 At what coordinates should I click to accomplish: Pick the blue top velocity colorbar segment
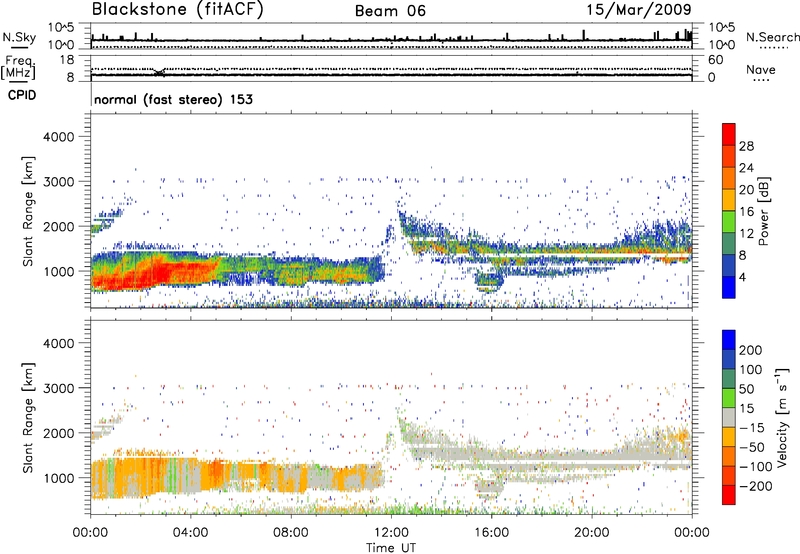pyautogui.click(x=729, y=340)
